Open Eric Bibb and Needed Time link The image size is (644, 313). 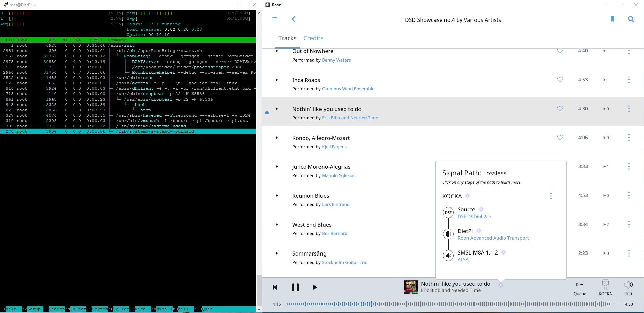click(350, 118)
